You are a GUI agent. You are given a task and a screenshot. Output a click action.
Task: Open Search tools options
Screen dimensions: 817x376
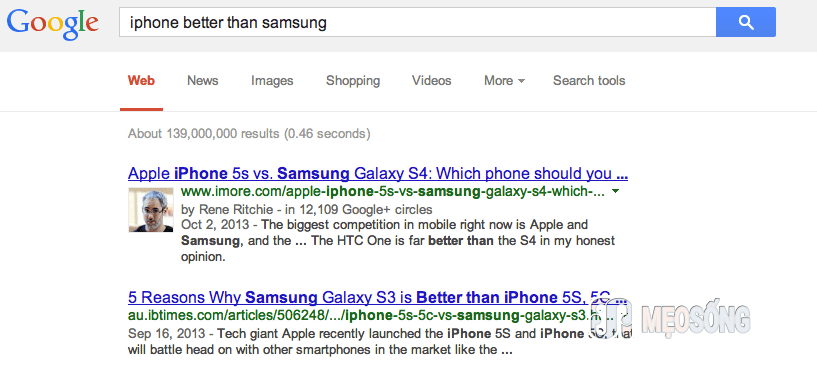[589, 81]
